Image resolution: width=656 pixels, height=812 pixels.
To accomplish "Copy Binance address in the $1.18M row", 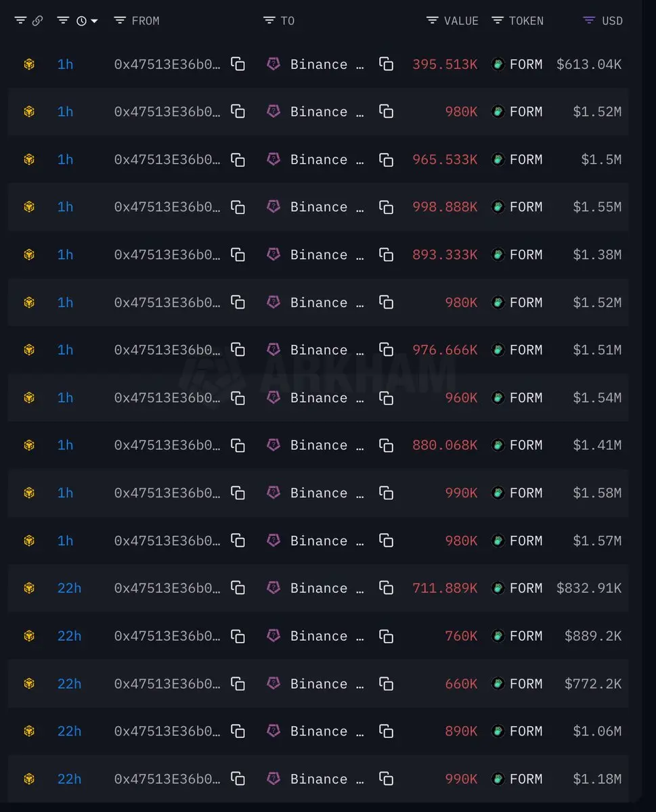I will coord(386,779).
